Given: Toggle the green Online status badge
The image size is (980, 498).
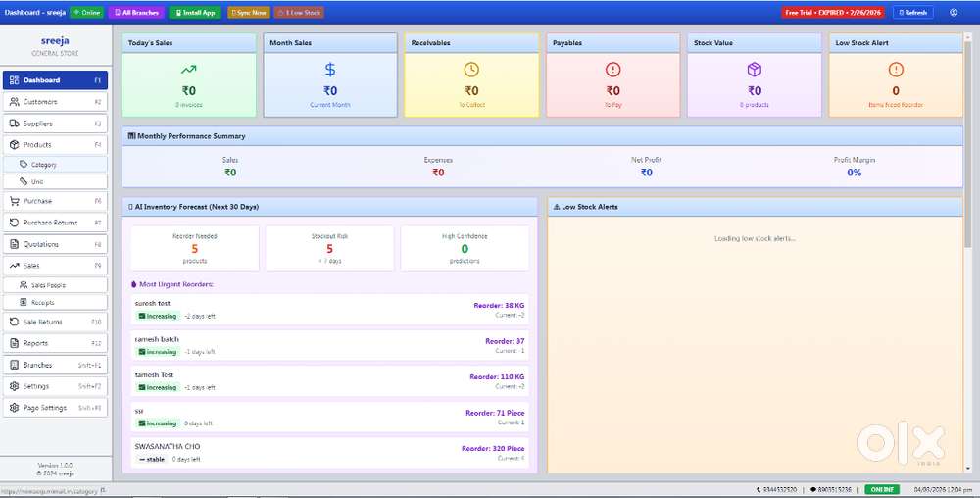Looking at the screenshot, I should pyautogui.click(x=86, y=13).
